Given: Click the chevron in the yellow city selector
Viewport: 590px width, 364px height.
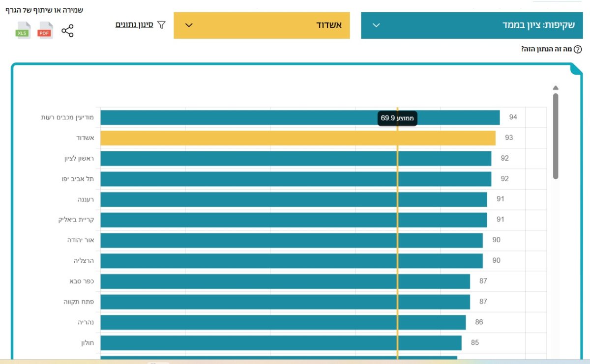Looking at the screenshot, I should [189, 25].
